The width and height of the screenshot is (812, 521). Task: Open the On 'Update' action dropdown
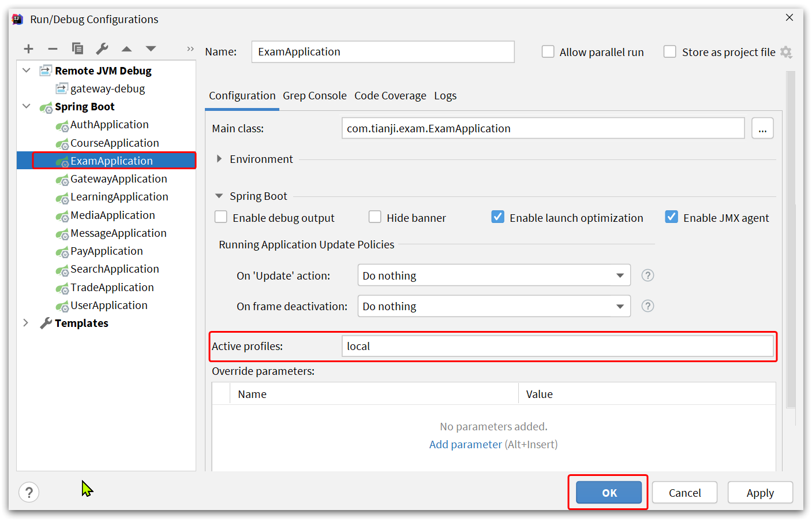494,276
